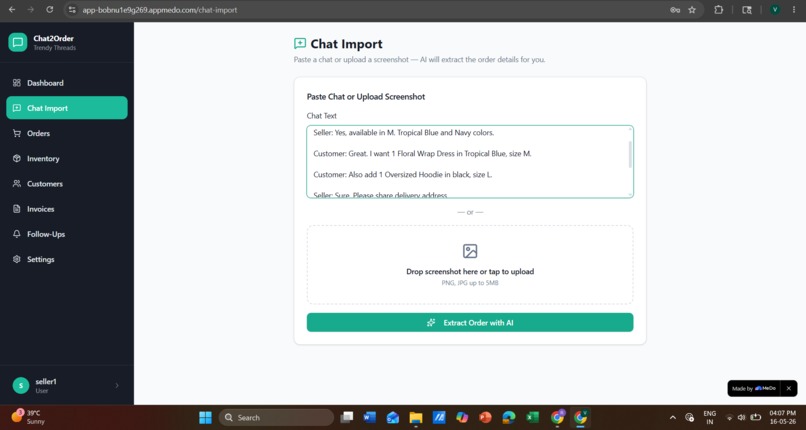Launch Word from the taskbar
Viewport: 806px width, 430px height.
pyautogui.click(x=370, y=418)
